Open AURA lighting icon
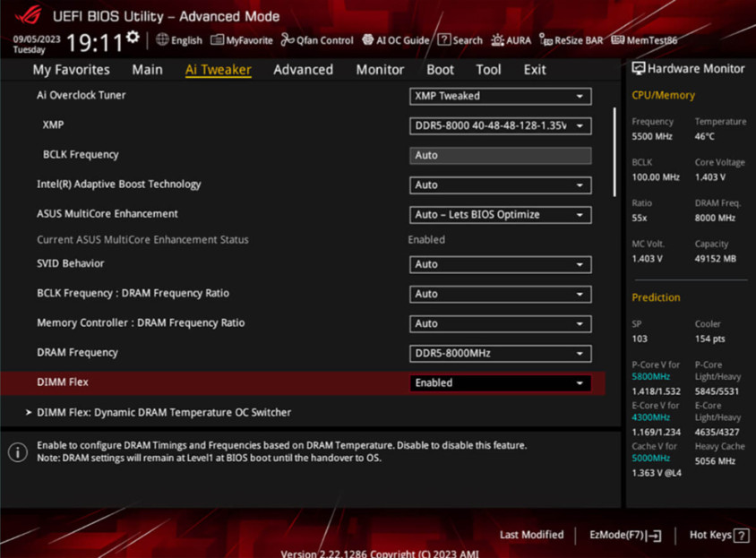 (497, 40)
